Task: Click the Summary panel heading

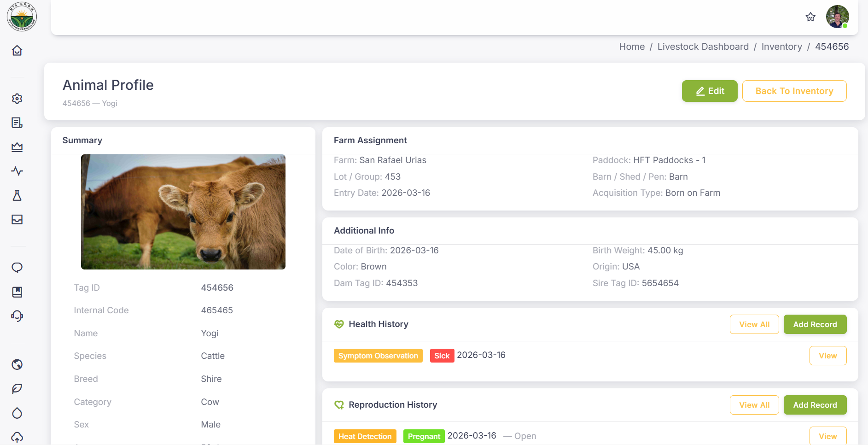Action: click(82, 141)
